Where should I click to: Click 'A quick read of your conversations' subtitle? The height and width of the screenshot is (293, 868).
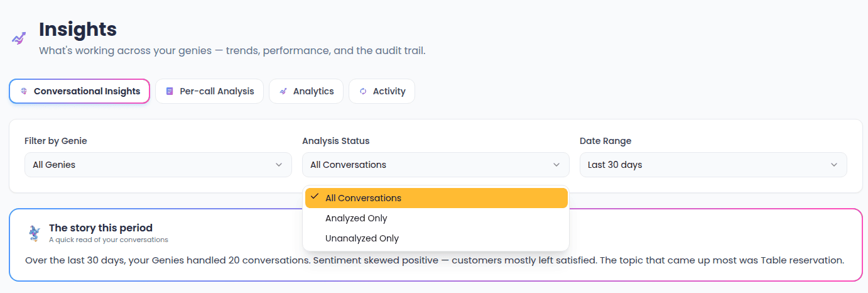109,240
